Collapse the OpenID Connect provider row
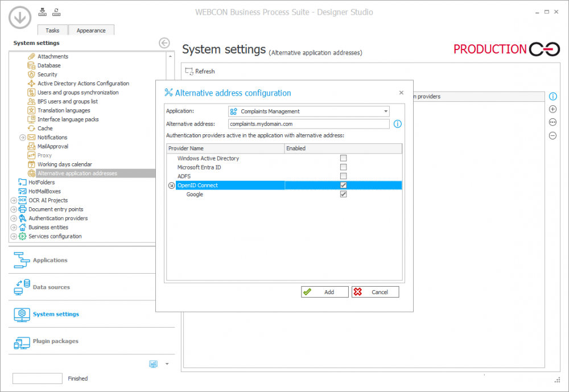Screen dimensions: 569x392 coord(172,185)
